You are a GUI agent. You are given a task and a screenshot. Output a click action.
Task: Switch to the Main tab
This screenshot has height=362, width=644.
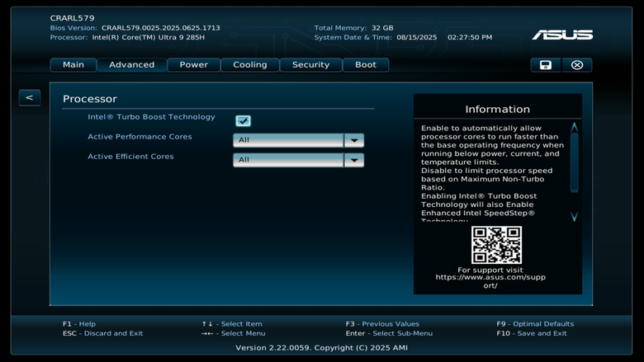pos(73,65)
